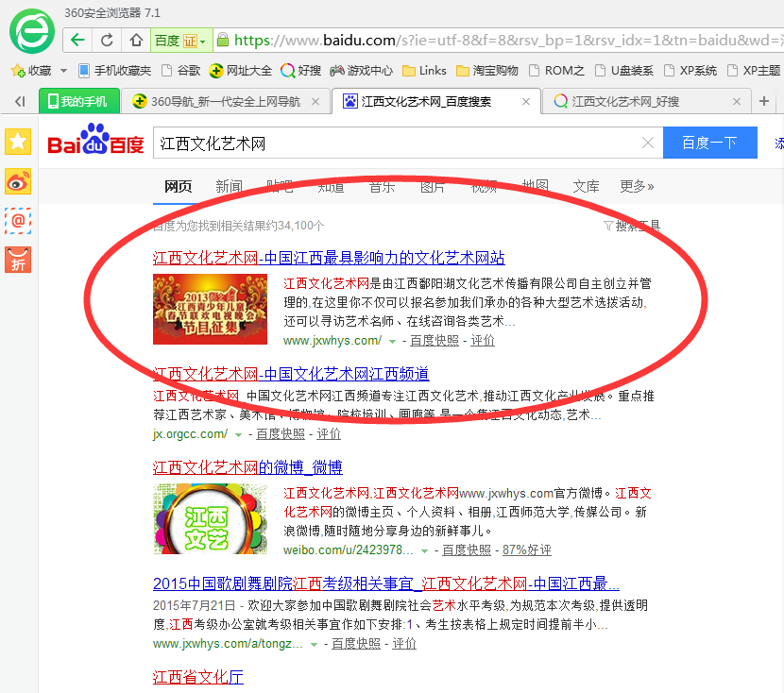Screen dimensions: 784x693
Task: Open 百度快照 for www.jxwhys.com/ result
Action: pyautogui.click(x=434, y=341)
